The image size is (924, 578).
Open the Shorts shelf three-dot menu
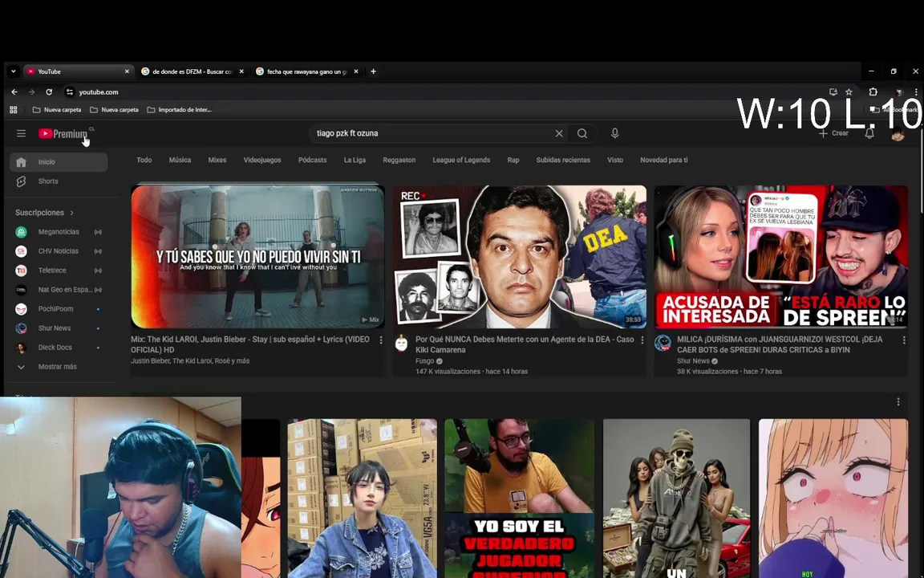898,401
